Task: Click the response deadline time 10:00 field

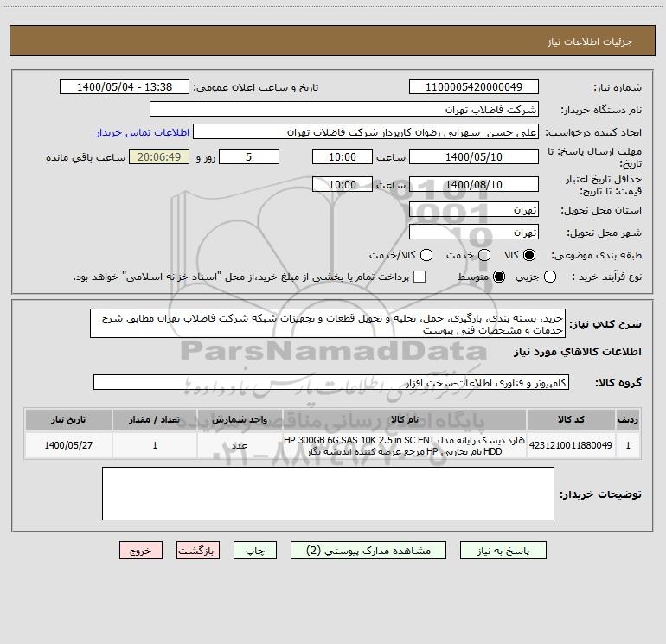Action: (x=343, y=157)
